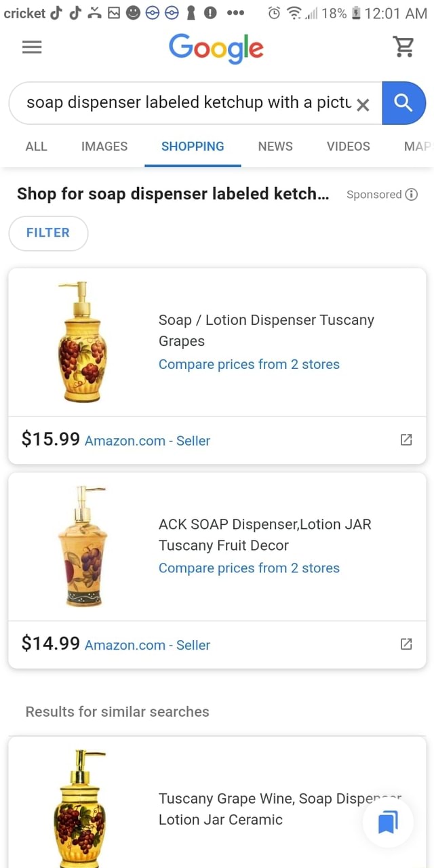Tap the Google logo

point(216,48)
